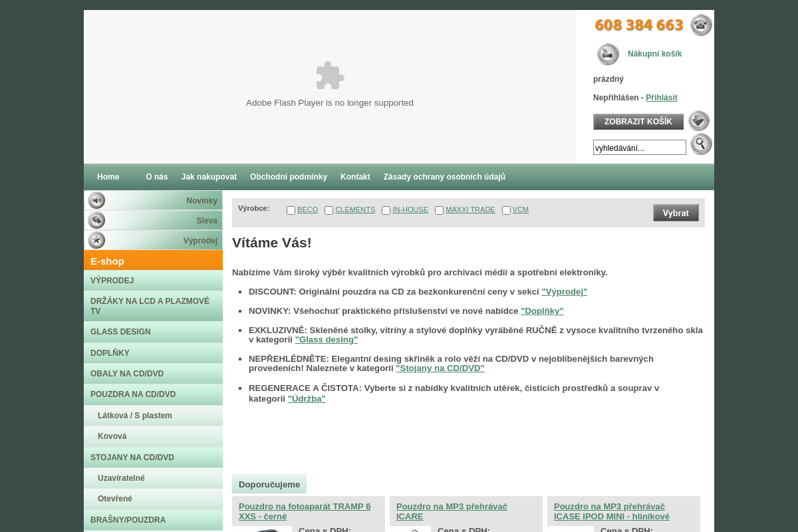Click the Sleva sidebar icon

click(96, 221)
